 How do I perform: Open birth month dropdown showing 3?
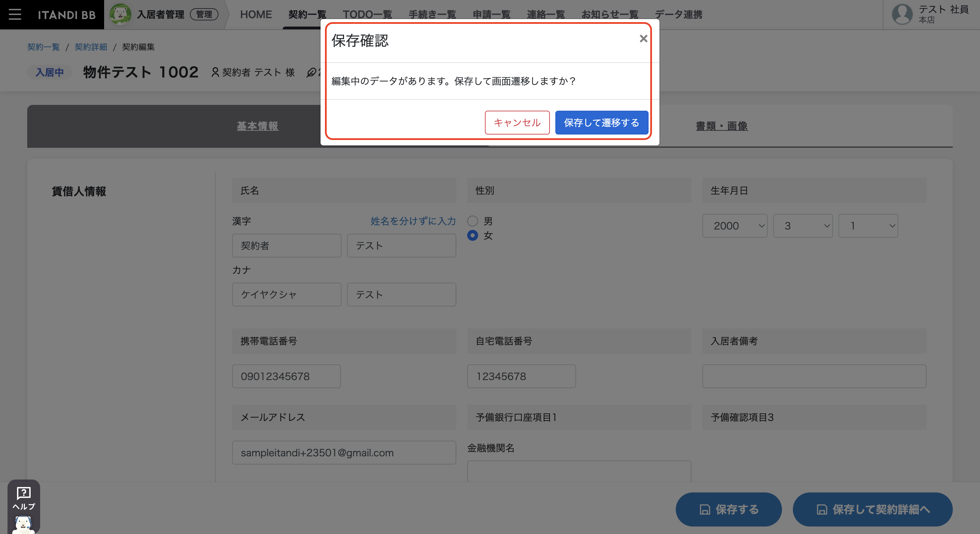(x=803, y=226)
